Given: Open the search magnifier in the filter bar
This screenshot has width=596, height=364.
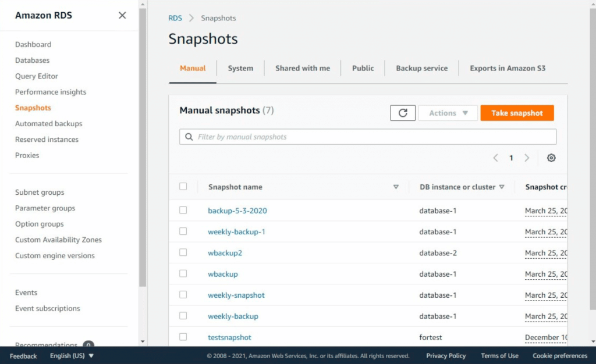Looking at the screenshot, I should pos(189,137).
